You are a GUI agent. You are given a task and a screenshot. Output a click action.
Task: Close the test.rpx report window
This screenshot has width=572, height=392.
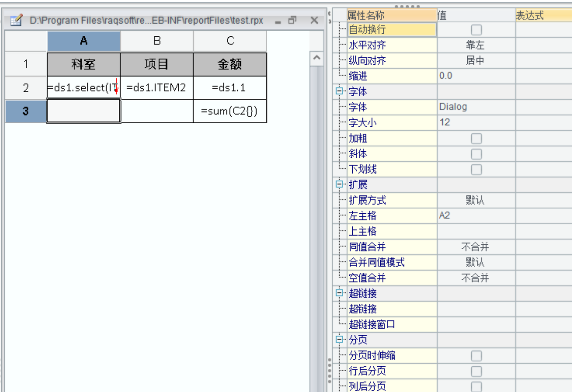click(314, 20)
